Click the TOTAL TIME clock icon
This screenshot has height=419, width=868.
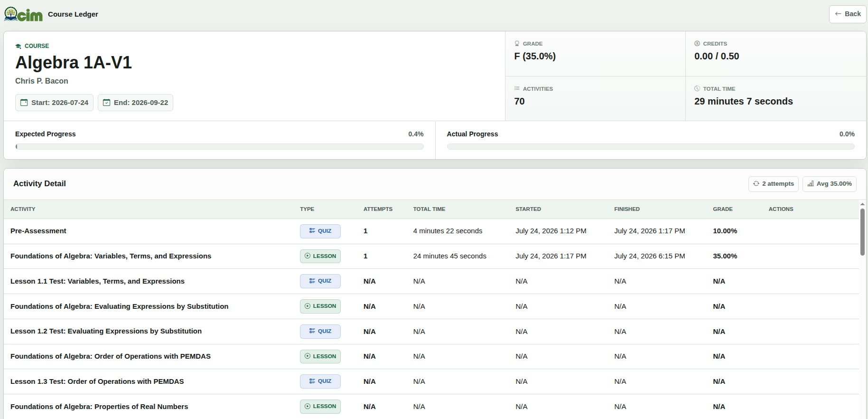point(697,89)
